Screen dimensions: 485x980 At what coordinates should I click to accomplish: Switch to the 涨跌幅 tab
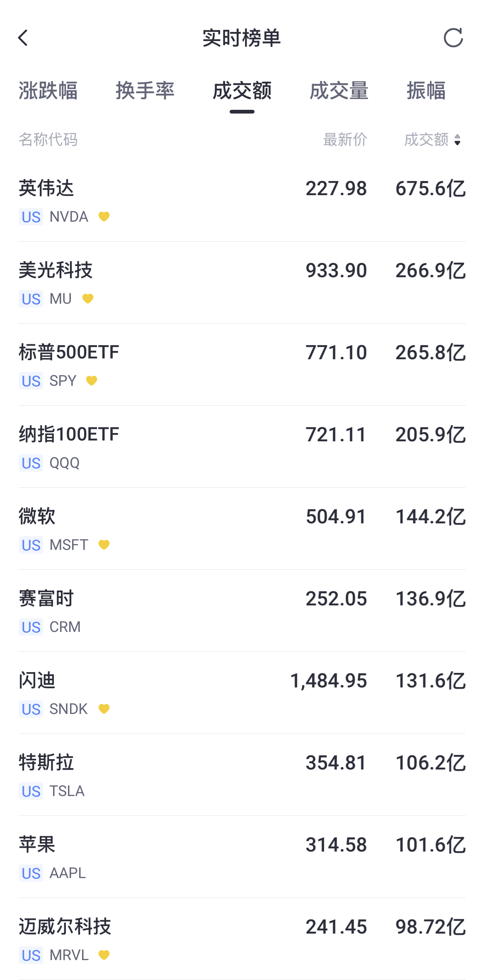tap(48, 90)
